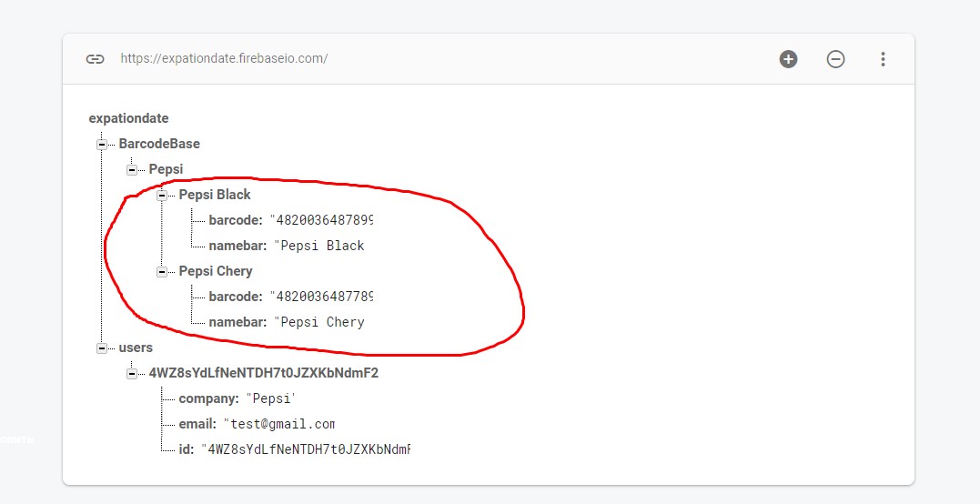Select the 4WZ8sYdLfNeNTDH7t0JZXKbNdmF2 key
Viewport: 980px width, 504px height.
click(x=264, y=374)
